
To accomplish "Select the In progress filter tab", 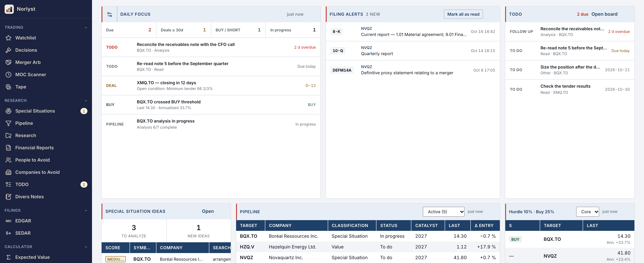I will (293, 30).
